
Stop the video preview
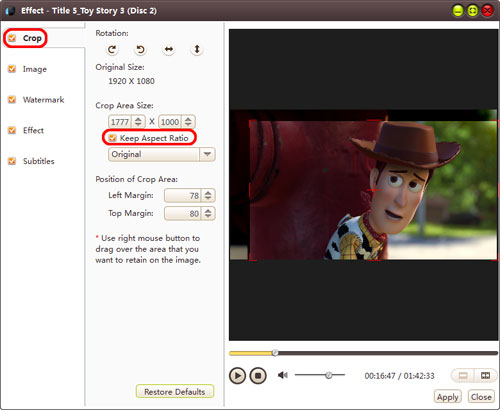coord(258,376)
